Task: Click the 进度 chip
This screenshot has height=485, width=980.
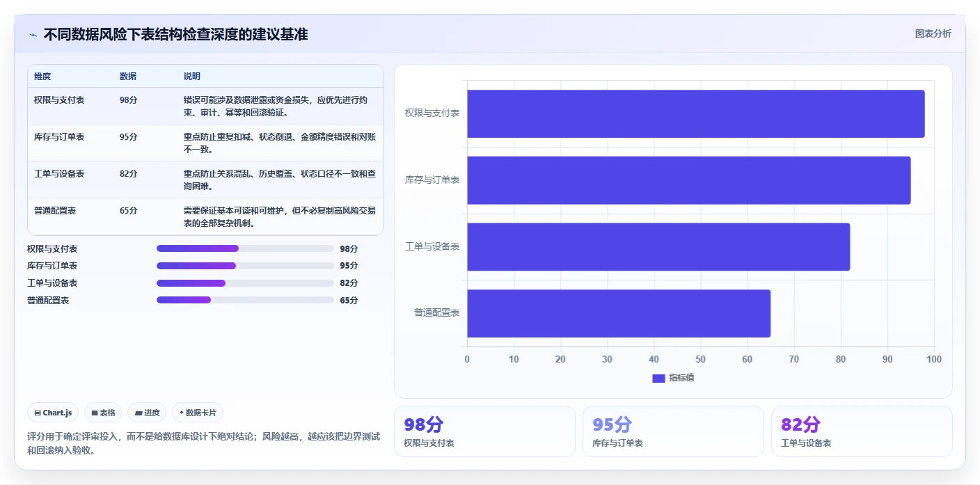Action: [148, 413]
